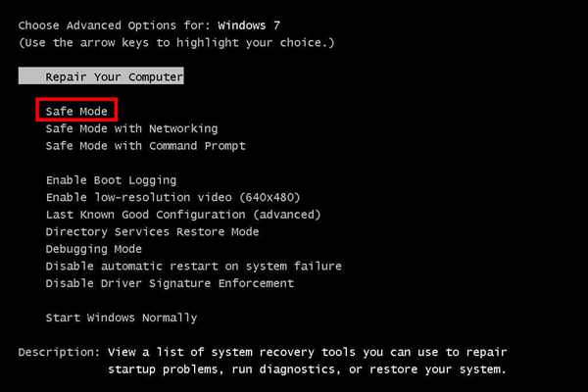Choose Disable automatic restart on system failure
The image size is (588, 392).
[193, 267]
